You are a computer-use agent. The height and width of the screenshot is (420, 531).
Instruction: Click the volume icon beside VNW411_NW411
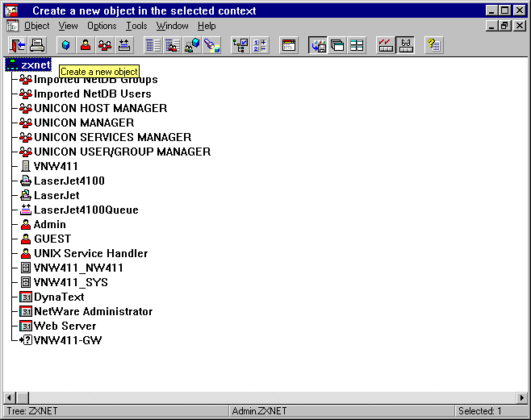point(26,268)
